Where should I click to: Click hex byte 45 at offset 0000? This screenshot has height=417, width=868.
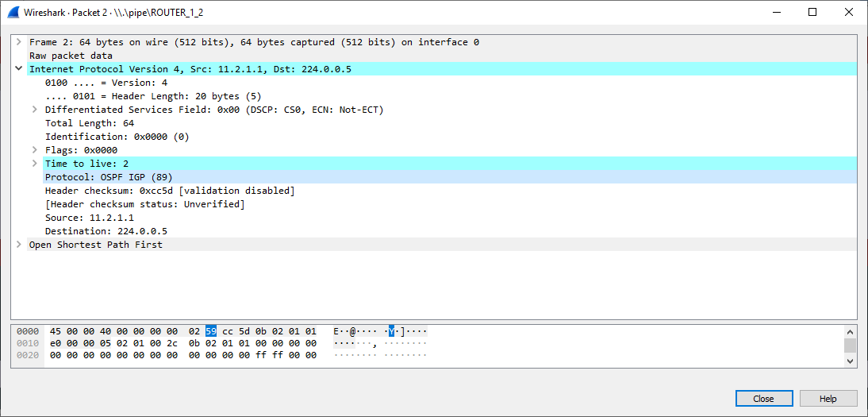[x=56, y=331]
